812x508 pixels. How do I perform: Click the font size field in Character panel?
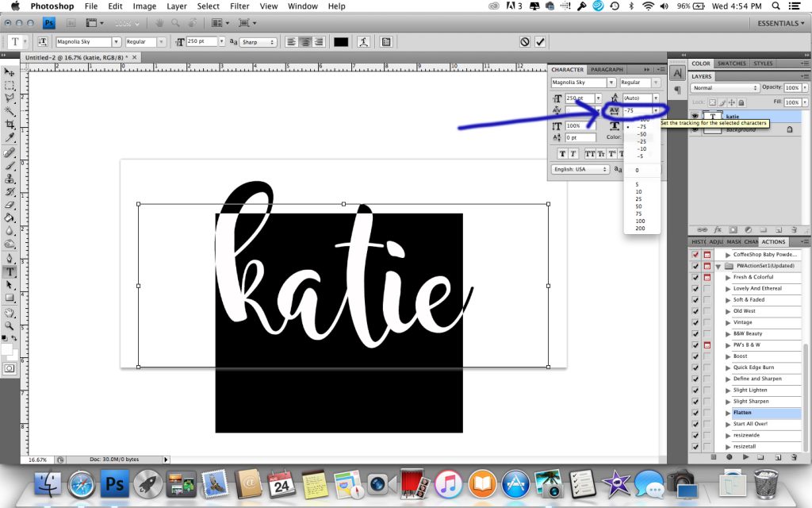580,98
